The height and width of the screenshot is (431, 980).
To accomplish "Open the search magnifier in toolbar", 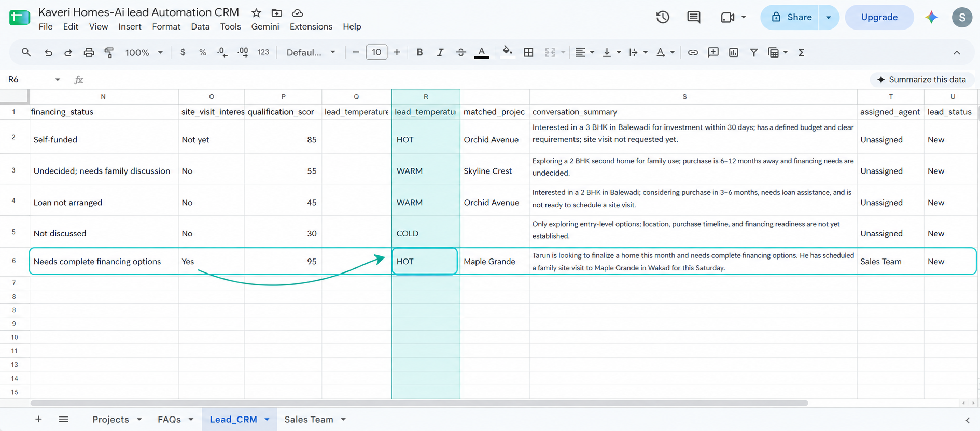I will [x=26, y=52].
